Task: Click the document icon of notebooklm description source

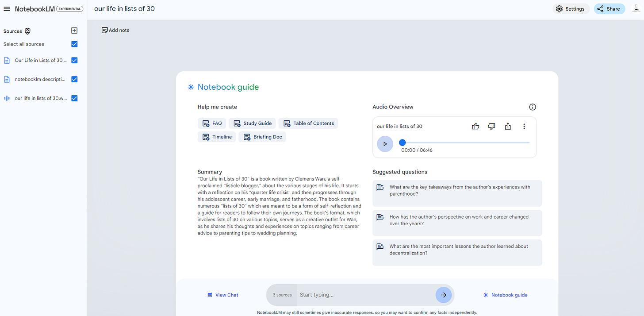Action: (x=7, y=79)
